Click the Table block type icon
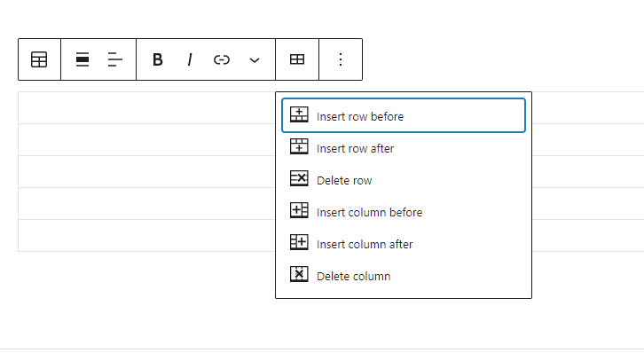Viewport: 644px width, 353px height. 39,59
